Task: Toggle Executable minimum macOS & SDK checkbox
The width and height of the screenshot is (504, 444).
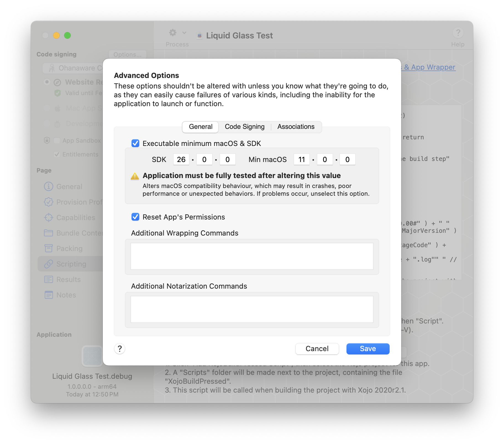Action: 135,143
